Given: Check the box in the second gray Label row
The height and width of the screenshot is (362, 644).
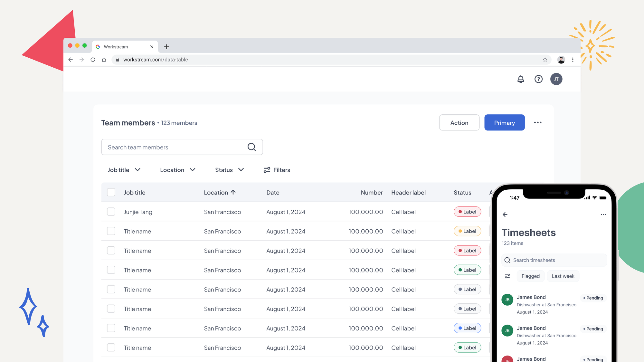Looking at the screenshot, I should [x=111, y=309].
